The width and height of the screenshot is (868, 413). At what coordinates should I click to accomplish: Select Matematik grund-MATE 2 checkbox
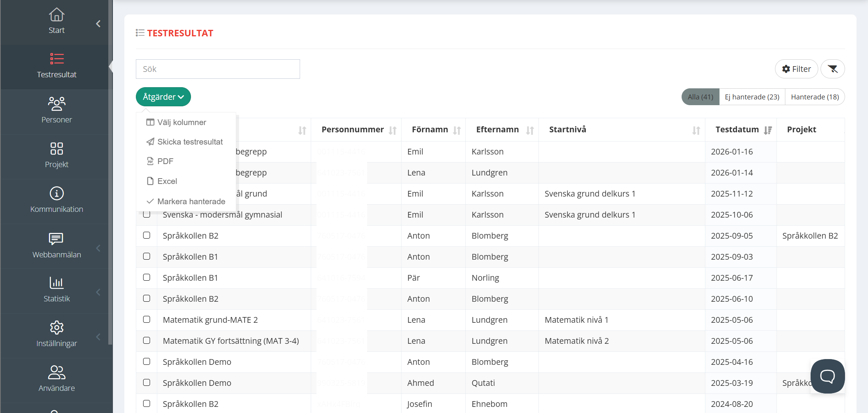pos(147,320)
